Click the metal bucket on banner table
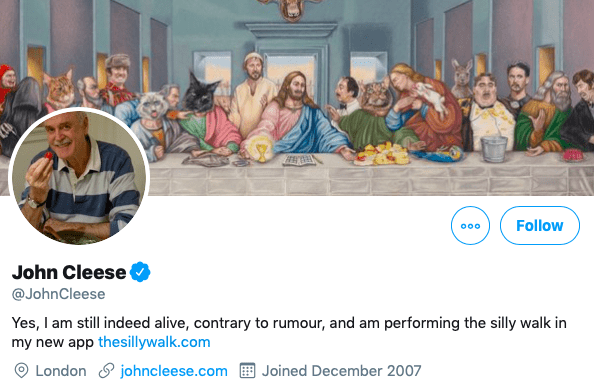 pos(494,149)
